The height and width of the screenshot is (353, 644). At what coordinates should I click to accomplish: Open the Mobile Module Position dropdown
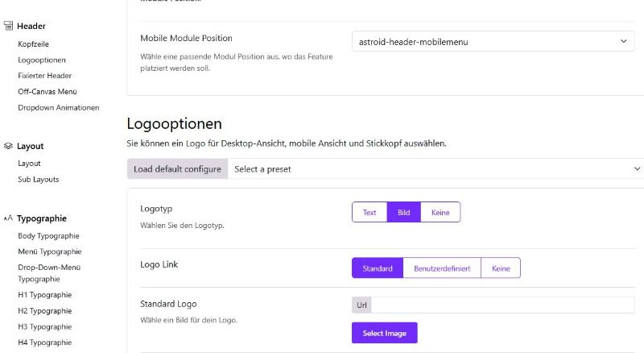493,42
